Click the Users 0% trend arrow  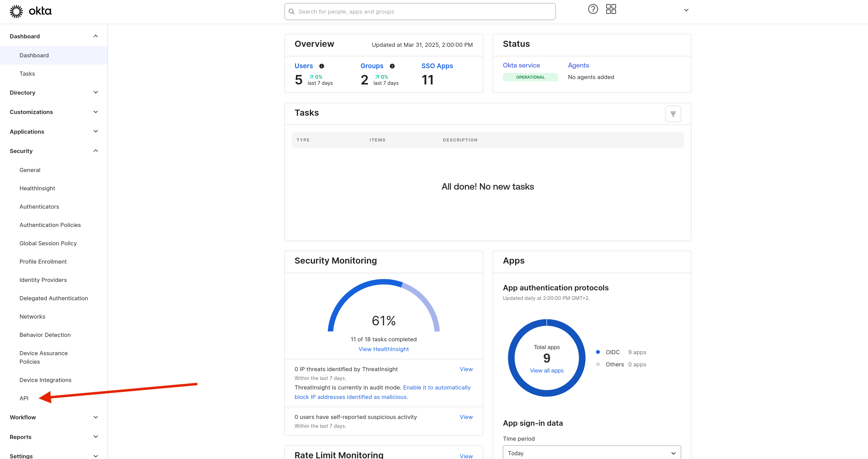[x=311, y=77]
